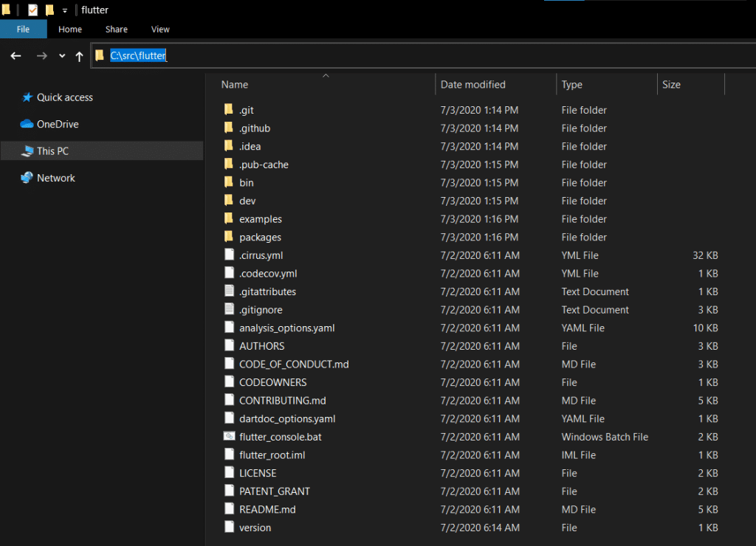Sort by the Type column header

572,85
